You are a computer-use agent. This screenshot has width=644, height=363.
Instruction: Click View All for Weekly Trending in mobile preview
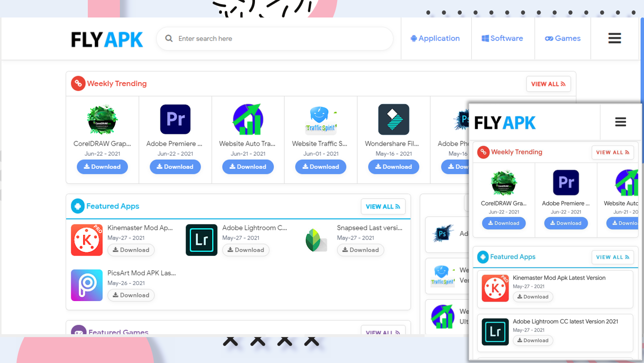coord(613,153)
